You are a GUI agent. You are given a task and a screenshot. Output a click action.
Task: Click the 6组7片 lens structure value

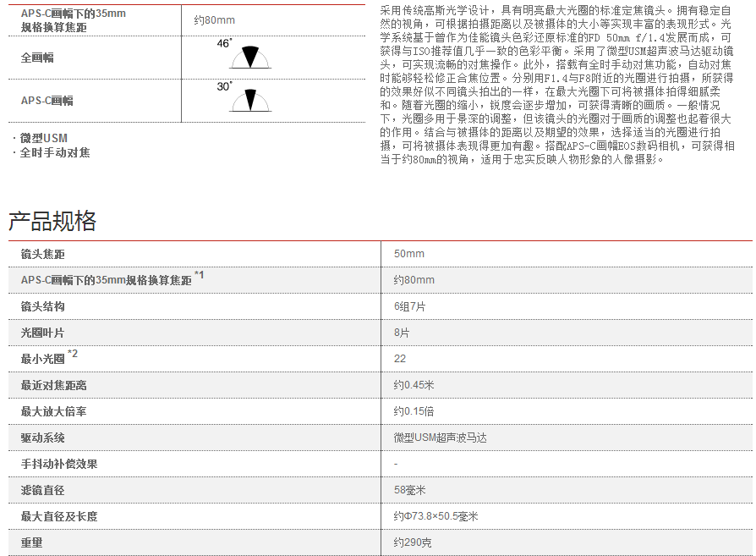tap(410, 306)
